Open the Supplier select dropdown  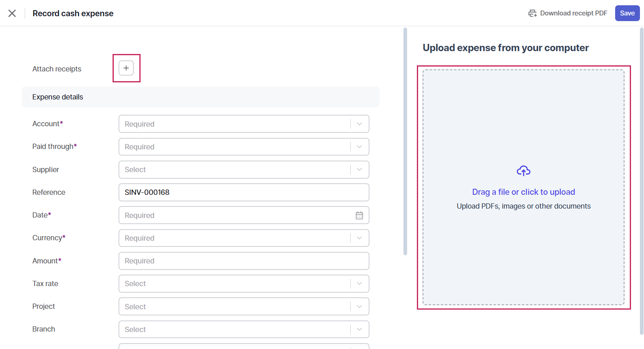(x=359, y=170)
